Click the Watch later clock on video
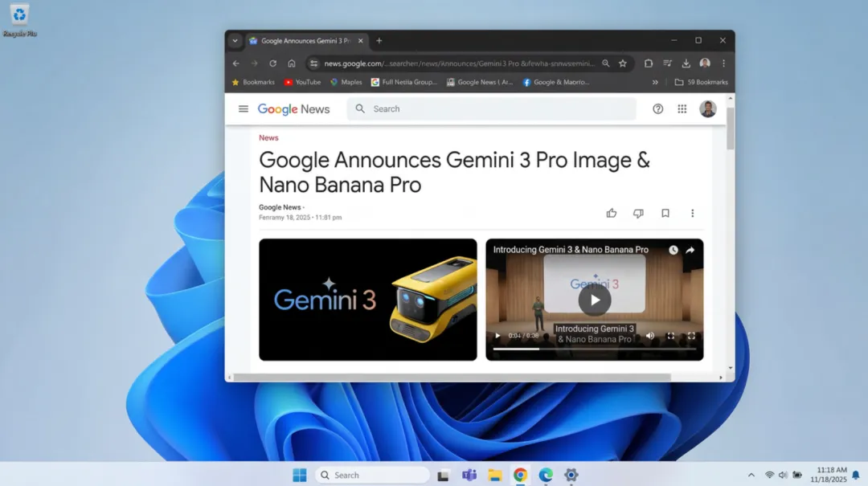This screenshot has height=486, width=868. click(673, 250)
